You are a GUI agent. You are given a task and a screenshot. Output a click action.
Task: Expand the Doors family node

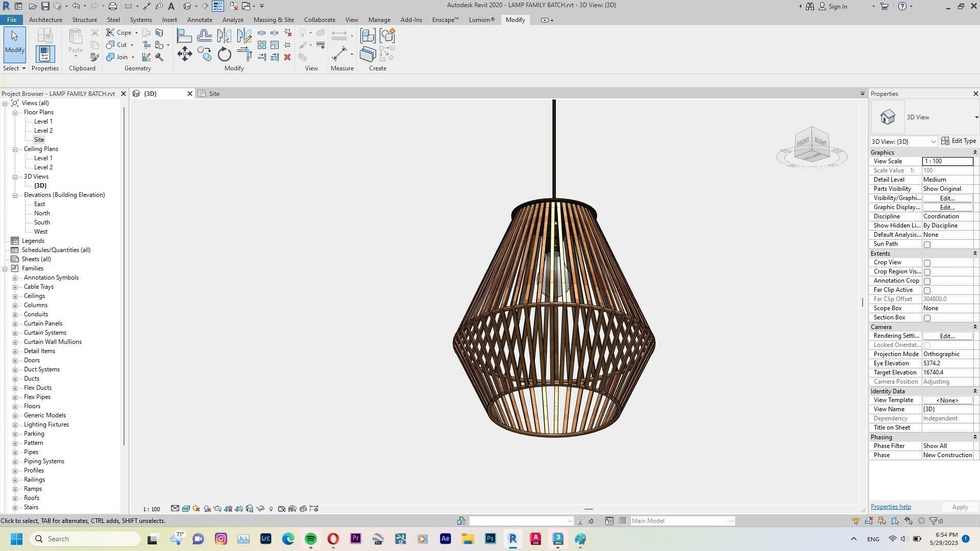pos(15,360)
